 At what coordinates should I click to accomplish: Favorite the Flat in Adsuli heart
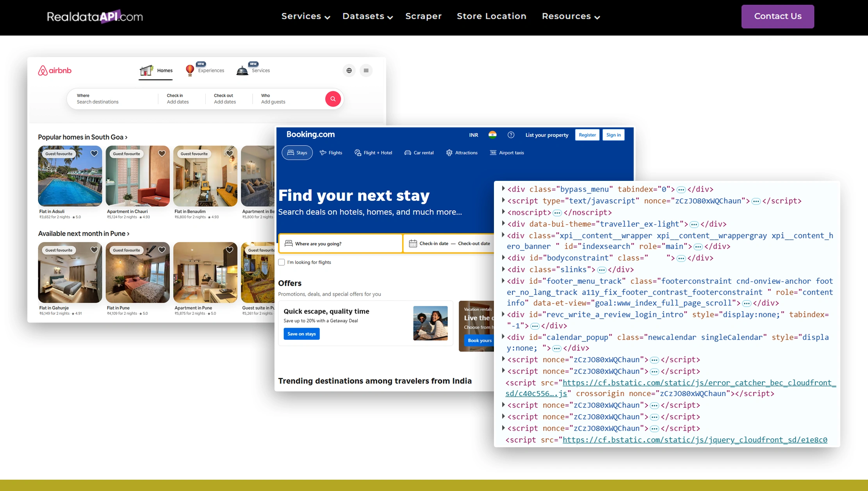[x=94, y=154]
